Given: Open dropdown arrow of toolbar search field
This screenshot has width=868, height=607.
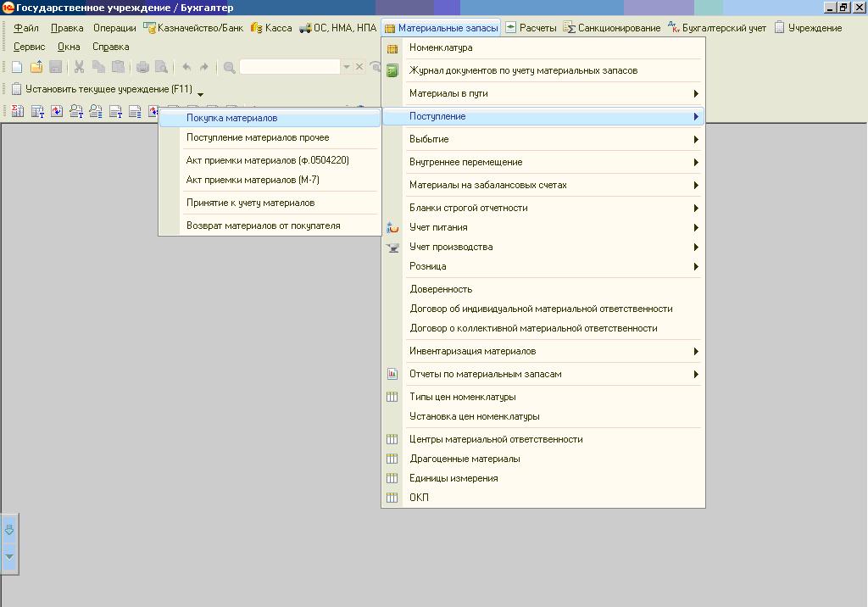Looking at the screenshot, I should 346,67.
